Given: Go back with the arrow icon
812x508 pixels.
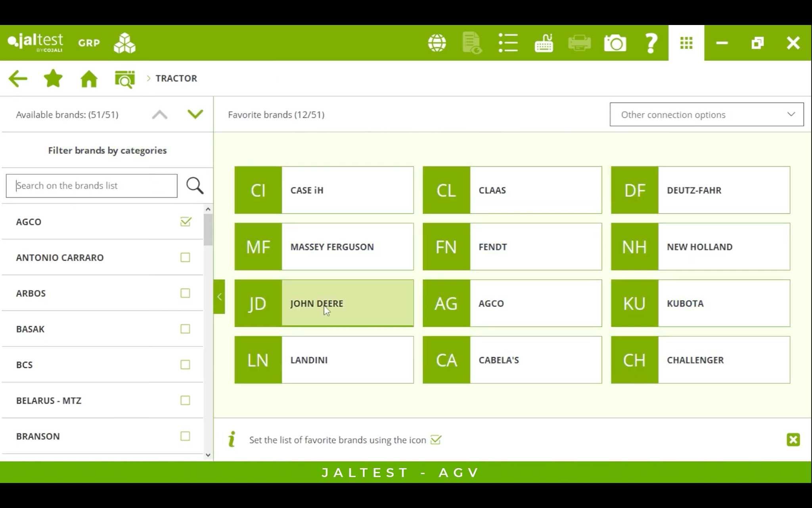Looking at the screenshot, I should 18,79.
